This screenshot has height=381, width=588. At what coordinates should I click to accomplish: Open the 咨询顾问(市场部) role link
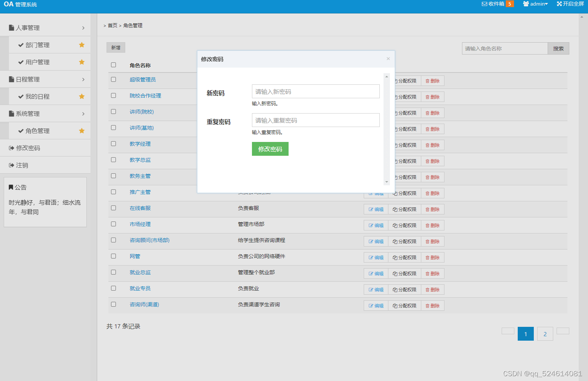coord(150,240)
